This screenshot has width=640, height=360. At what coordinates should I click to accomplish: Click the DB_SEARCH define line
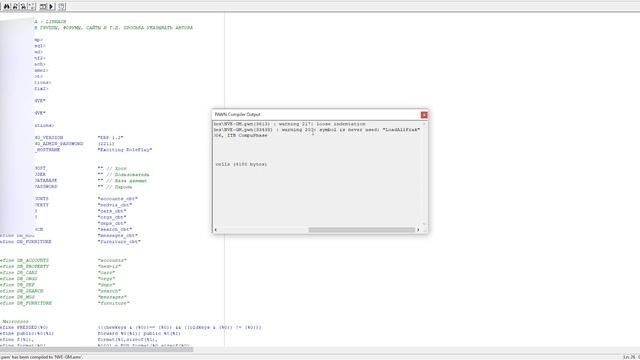tap(60, 291)
